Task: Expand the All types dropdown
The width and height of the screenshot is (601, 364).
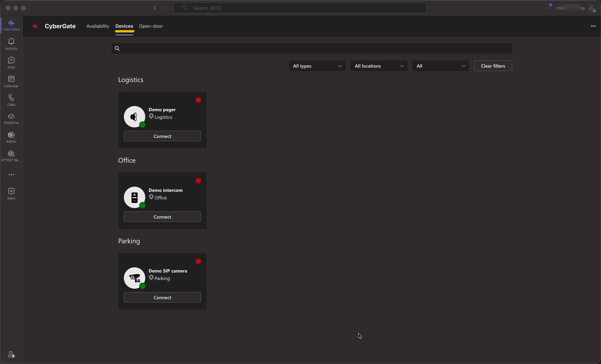Action: (x=317, y=66)
